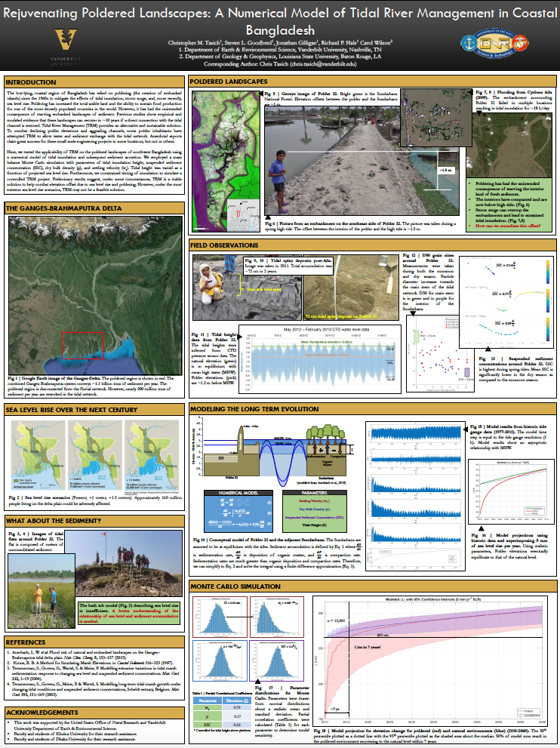Open the Geoeye Polder 32 satellite image

(226, 161)
